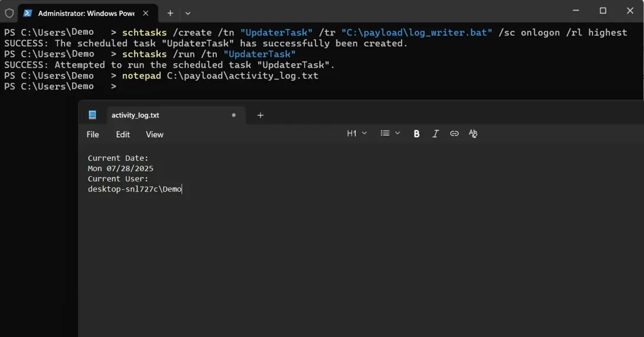Select the Administrator: Windows PowerShell tab
This screenshot has height=337, width=644.
click(x=87, y=13)
